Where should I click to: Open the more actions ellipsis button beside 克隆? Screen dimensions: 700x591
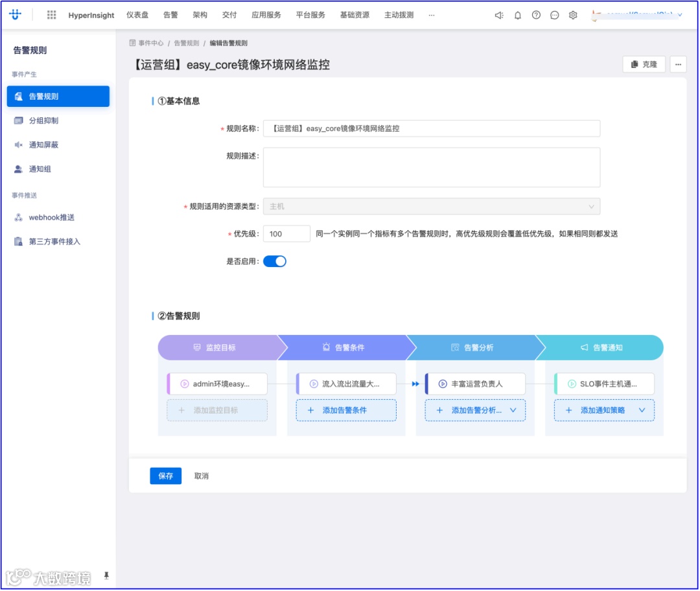pyautogui.click(x=678, y=64)
